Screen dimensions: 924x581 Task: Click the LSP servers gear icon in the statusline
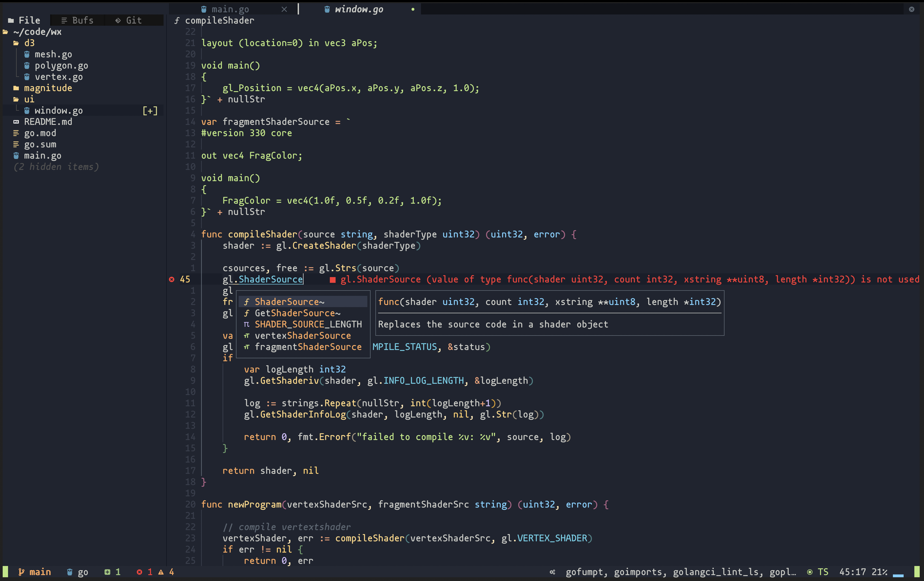552,572
